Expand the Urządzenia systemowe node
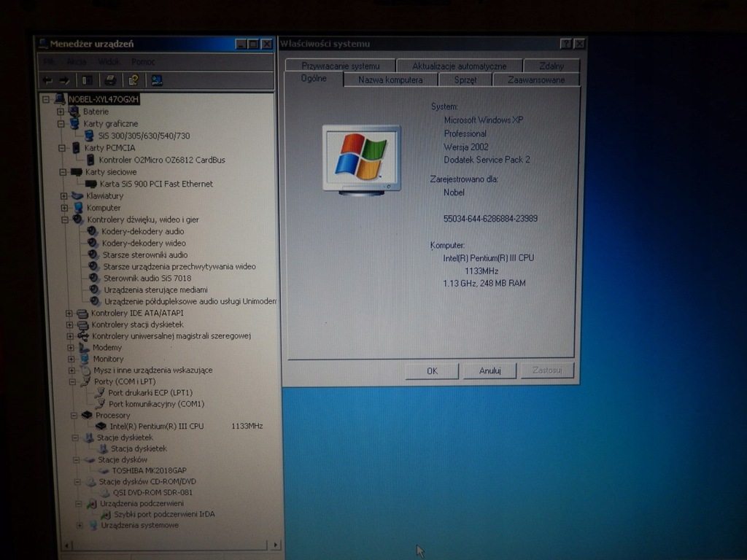This screenshot has width=747, height=560. [80, 525]
